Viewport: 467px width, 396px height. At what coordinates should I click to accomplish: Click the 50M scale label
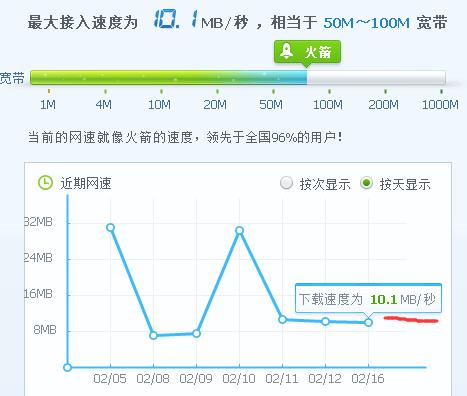(x=271, y=105)
